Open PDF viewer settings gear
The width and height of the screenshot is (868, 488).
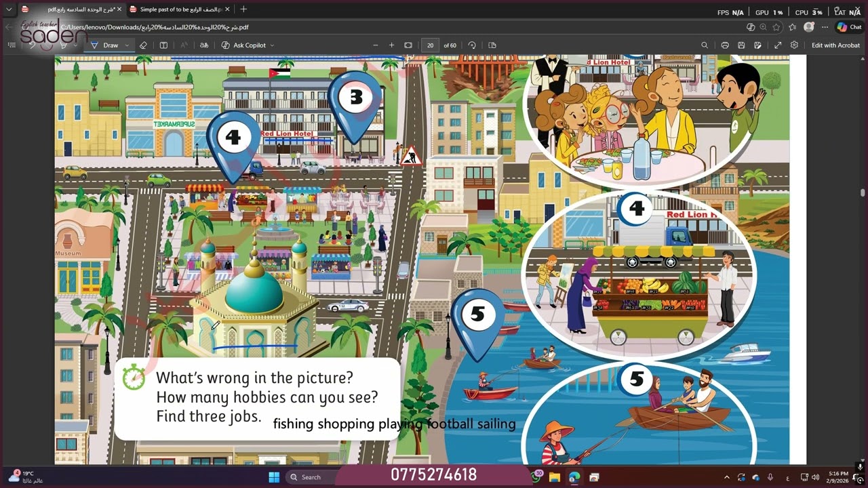794,45
